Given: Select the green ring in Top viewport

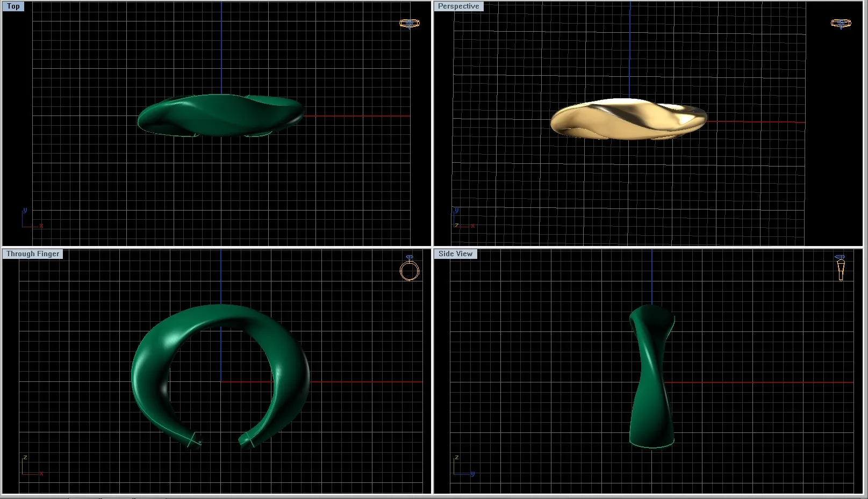Looking at the screenshot, I should pyautogui.click(x=220, y=115).
